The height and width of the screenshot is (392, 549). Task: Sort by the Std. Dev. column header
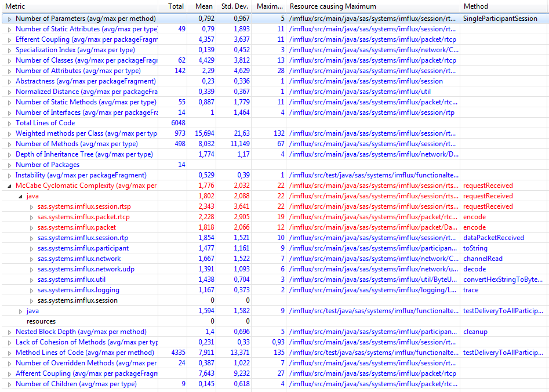coord(234,6)
